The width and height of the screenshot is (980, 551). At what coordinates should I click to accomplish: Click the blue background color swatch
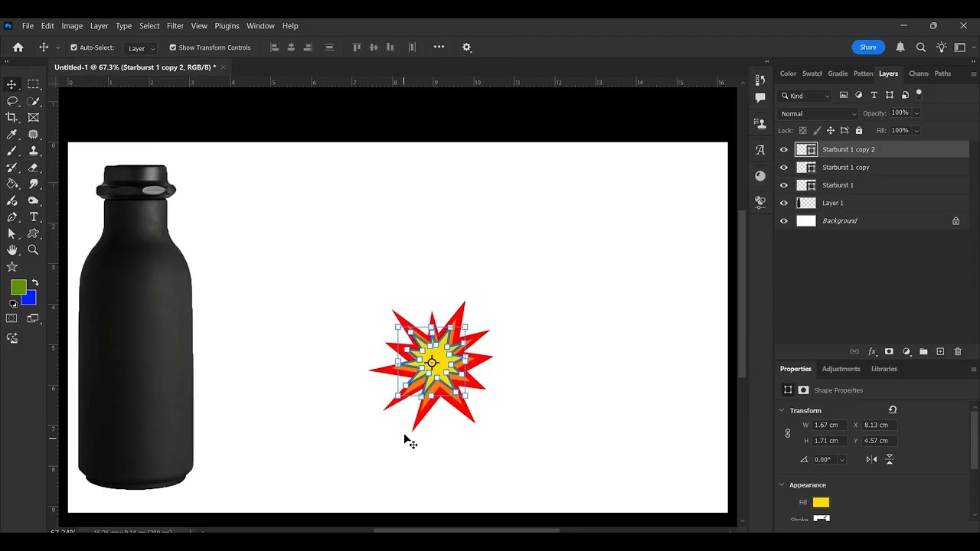coord(31,300)
